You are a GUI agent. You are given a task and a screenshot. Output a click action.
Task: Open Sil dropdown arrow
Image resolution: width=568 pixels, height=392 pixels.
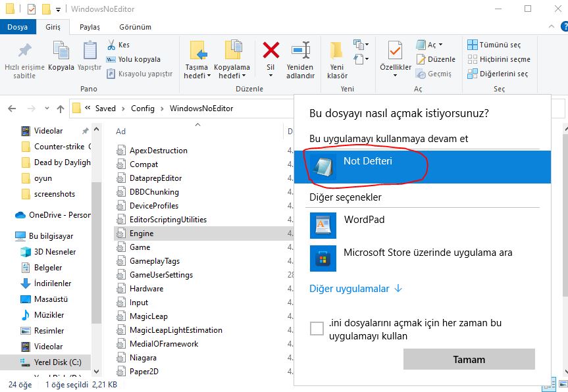(271, 76)
